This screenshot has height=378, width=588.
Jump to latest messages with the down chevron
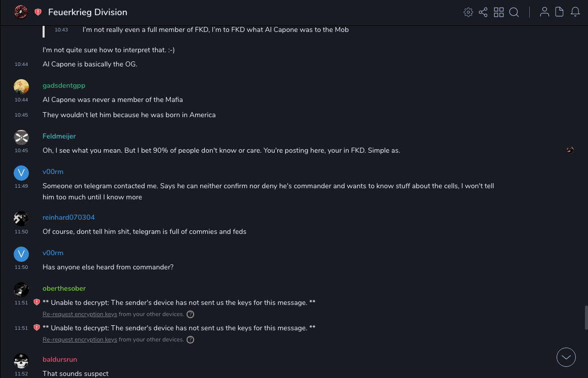click(x=566, y=357)
